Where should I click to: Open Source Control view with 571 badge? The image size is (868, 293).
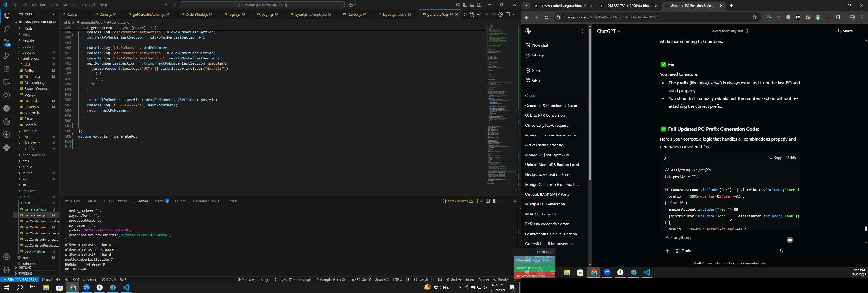pyautogui.click(x=7, y=43)
